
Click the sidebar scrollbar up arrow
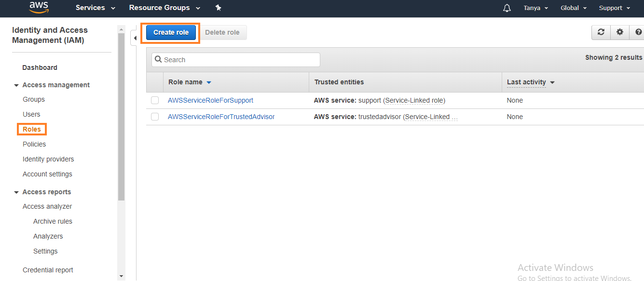click(121, 29)
